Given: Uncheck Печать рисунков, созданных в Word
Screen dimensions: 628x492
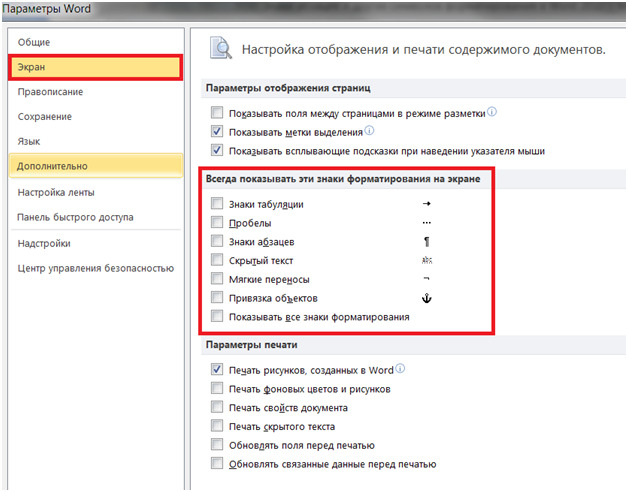Looking at the screenshot, I should (217, 369).
